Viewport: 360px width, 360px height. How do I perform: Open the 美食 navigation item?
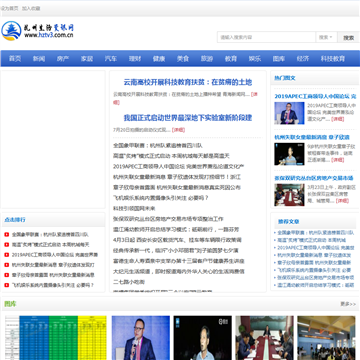pos(183,59)
